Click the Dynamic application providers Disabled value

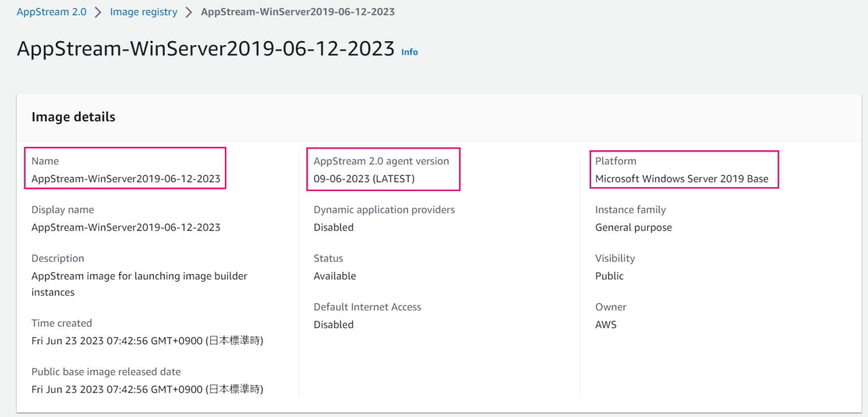(333, 227)
